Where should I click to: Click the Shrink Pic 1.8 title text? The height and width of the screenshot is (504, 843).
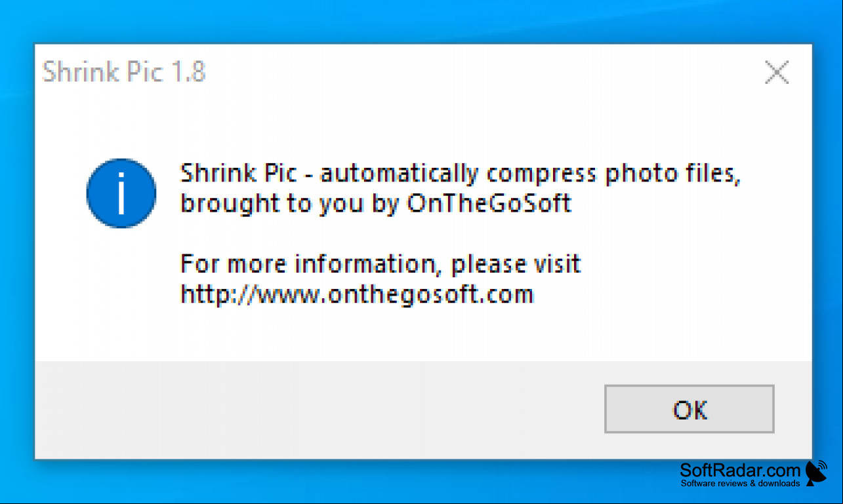pyautogui.click(x=124, y=71)
